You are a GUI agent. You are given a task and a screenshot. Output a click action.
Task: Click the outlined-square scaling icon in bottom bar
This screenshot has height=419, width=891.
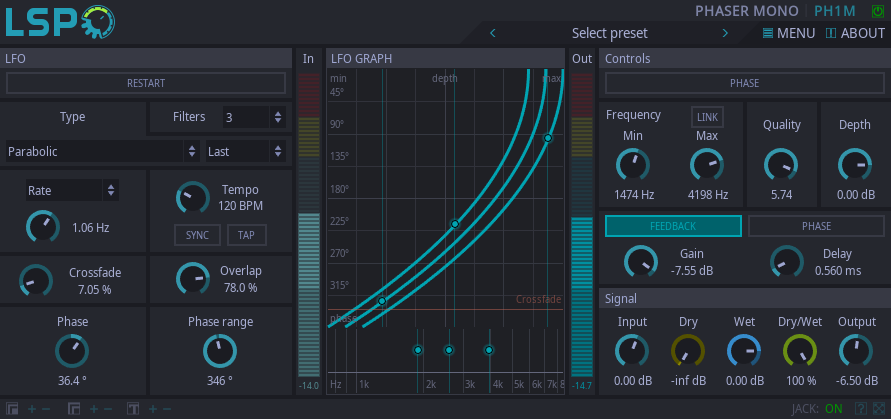[x=74, y=409]
